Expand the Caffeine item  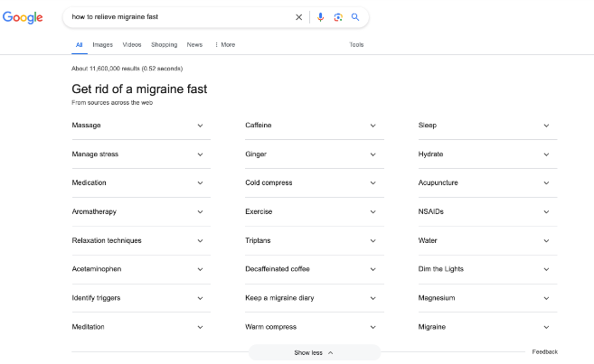(315, 126)
